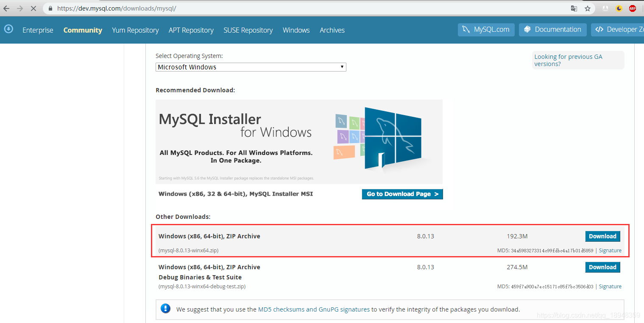Click the MD5 hash starting 34a598
This screenshot has width=644, height=323.
[552, 251]
